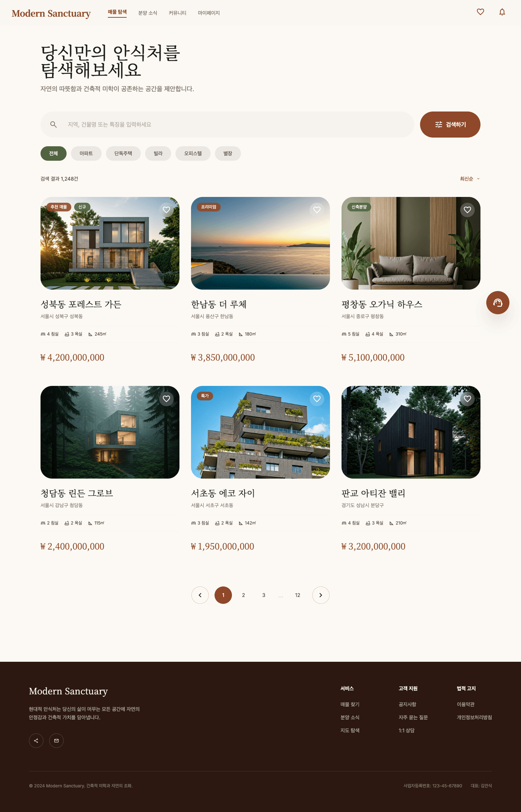The width and height of the screenshot is (521, 812).
Task: Select the 아파트 filter chip
Action: click(86, 153)
